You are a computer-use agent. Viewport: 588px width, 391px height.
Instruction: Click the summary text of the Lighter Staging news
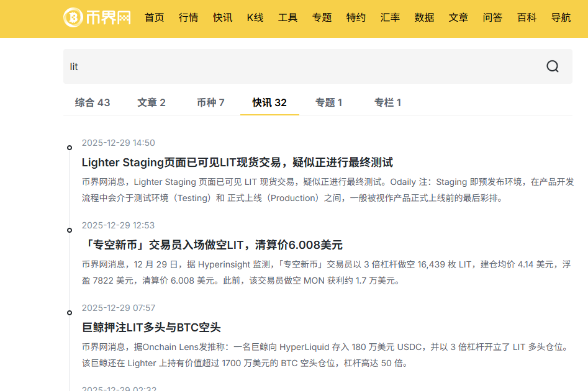pos(328,190)
